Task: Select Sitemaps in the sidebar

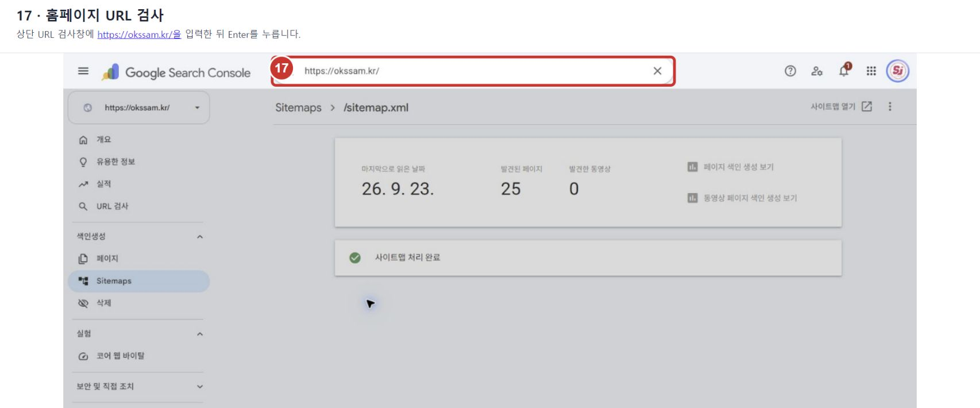Action: click(138, 281)
